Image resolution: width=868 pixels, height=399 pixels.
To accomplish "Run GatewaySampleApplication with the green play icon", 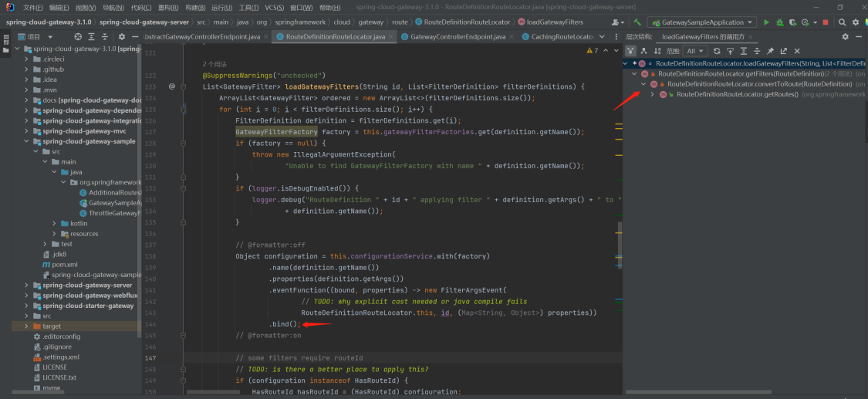I will pyautogui.click(x=767, y=22).
